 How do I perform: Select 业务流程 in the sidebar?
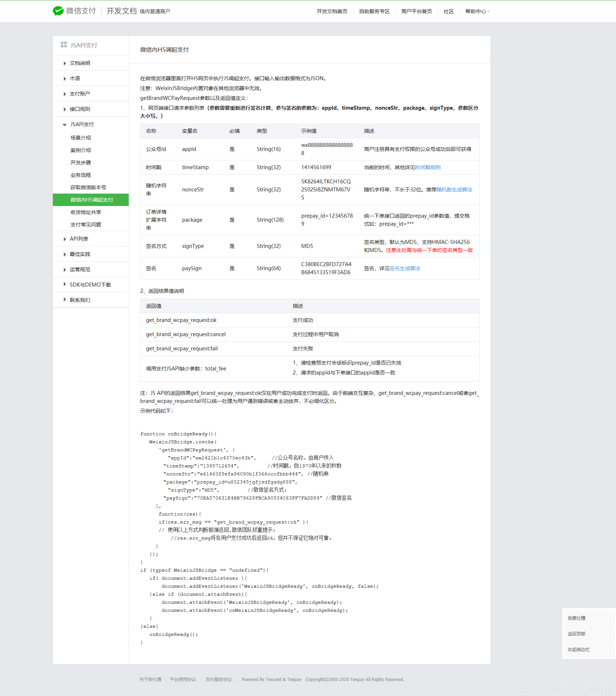point(81,175)
